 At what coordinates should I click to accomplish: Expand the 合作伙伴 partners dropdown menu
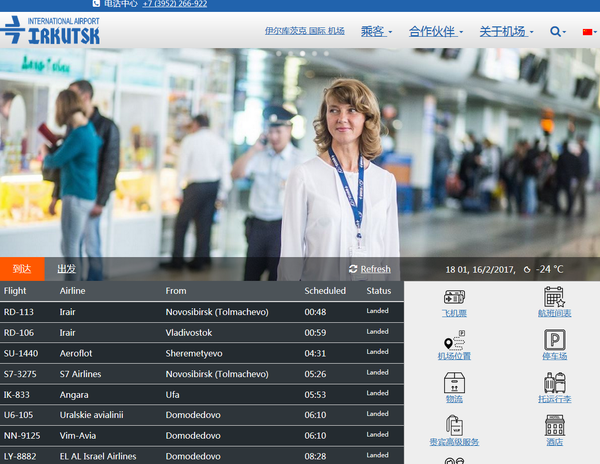(436, 32)
